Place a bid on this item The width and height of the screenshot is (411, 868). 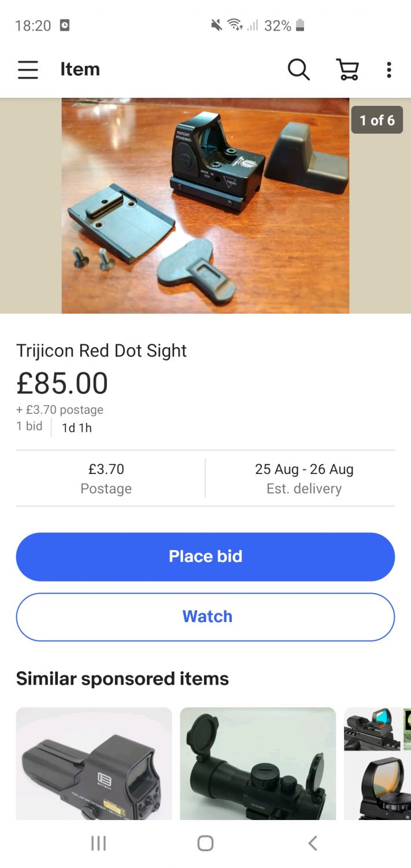(205, 557)
